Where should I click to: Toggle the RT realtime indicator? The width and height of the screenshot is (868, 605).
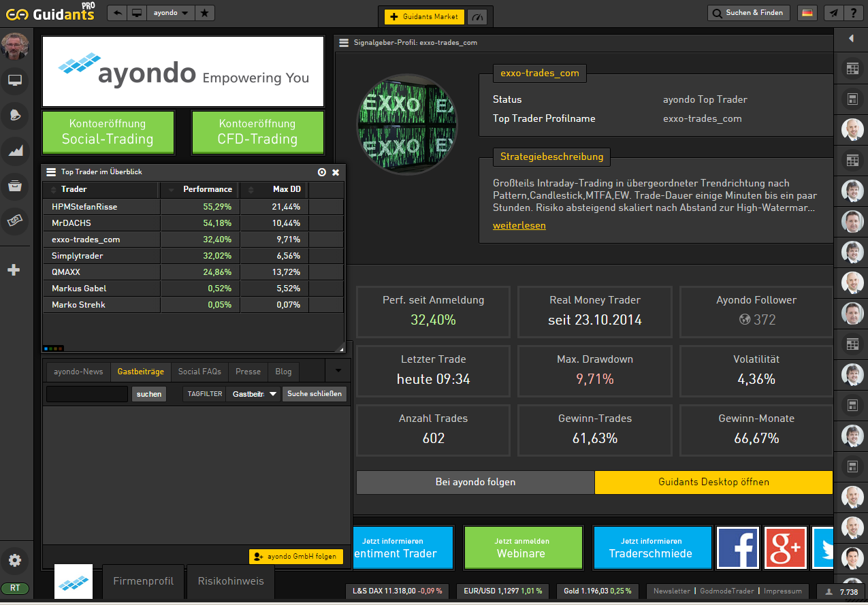(15, 589)
